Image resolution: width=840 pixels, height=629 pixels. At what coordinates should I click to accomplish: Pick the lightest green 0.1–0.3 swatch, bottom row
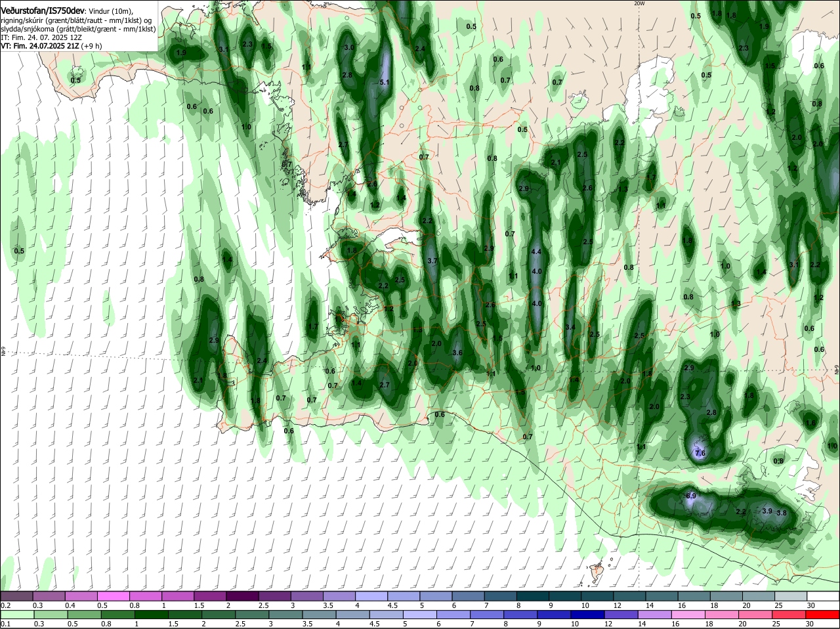coord(18,615)
